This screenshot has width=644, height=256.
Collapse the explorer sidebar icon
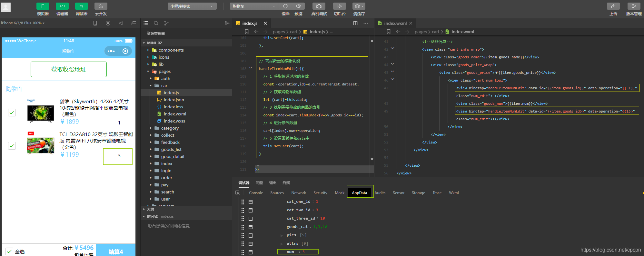coord(227,23)
